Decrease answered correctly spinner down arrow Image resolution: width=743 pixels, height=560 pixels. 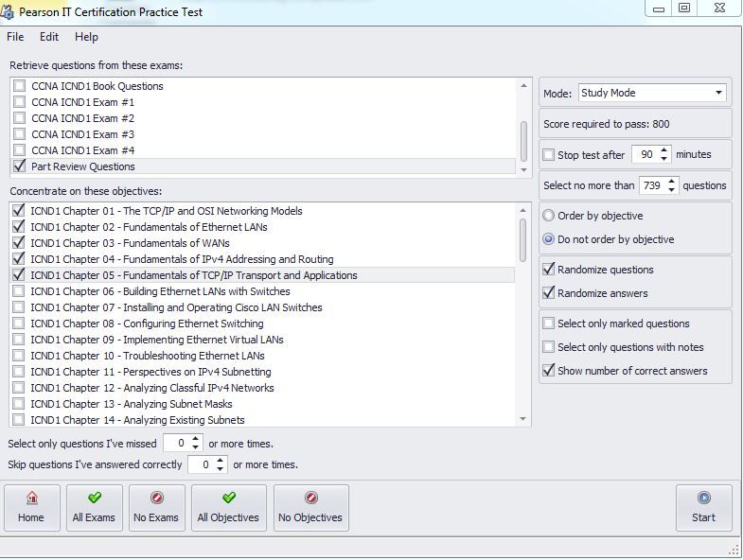pos(220,468)
